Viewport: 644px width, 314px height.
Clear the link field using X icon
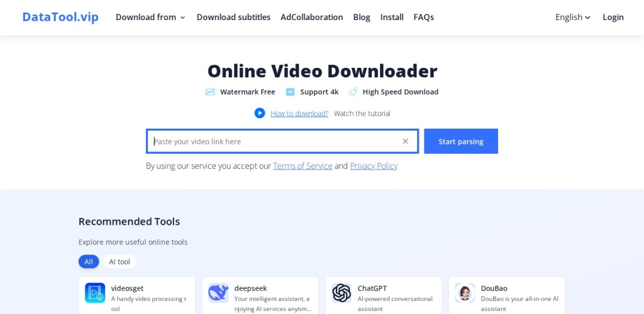(x=406, y=141)
